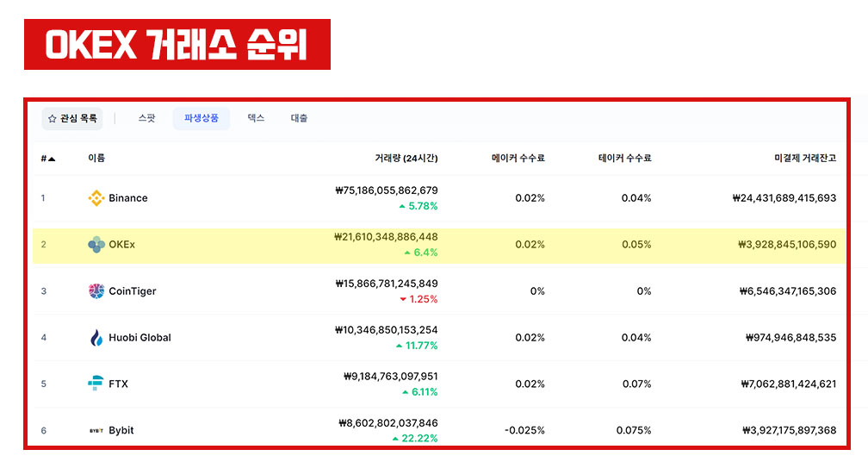Click the 11.77% change for Huobi
Image resolution: width=868 pixels, height=462 pixels.
(417, 346)
